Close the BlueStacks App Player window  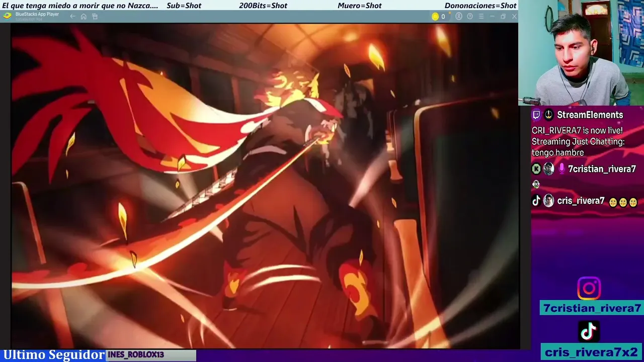click(x=514, y=17)
